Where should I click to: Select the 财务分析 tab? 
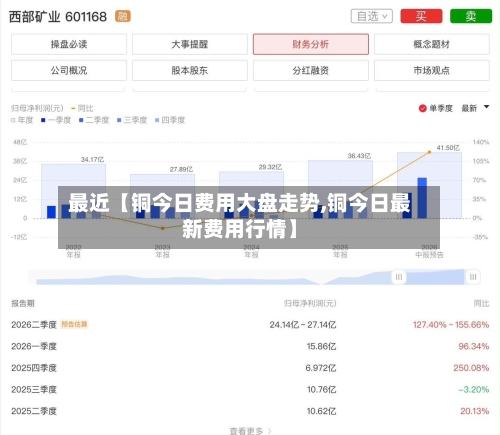tap(311, 44)
